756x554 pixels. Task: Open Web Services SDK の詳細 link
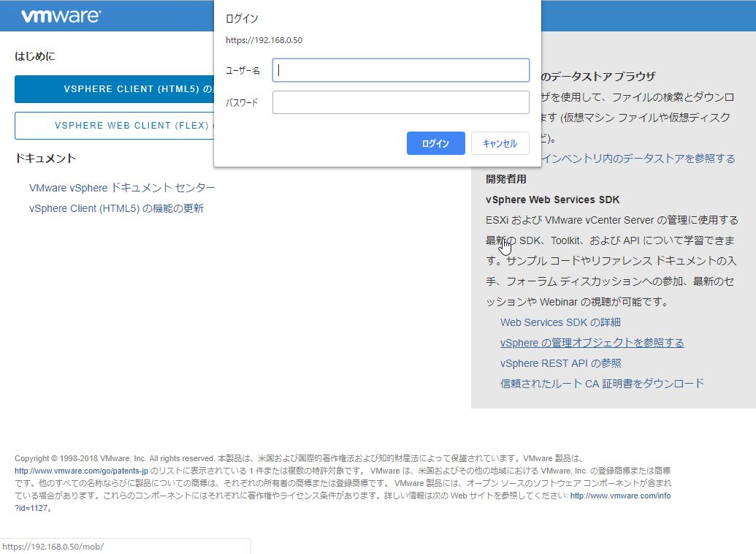pos(560,322)
